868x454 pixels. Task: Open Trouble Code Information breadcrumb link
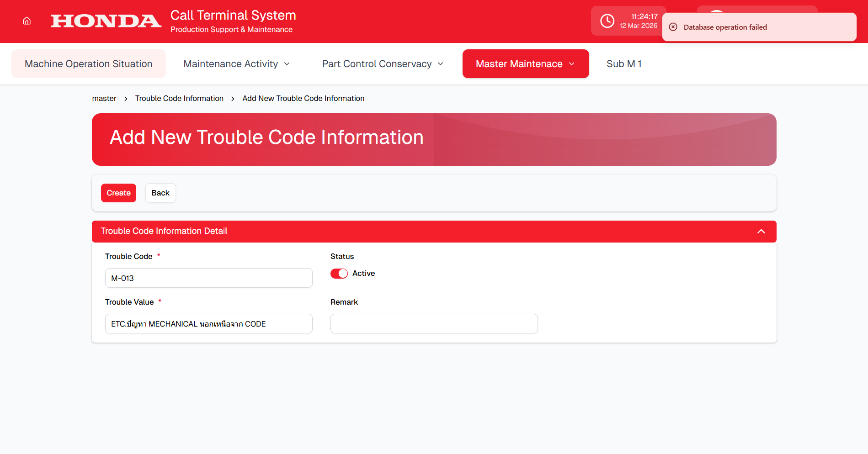pyautogui.click(x=179, y=99)
